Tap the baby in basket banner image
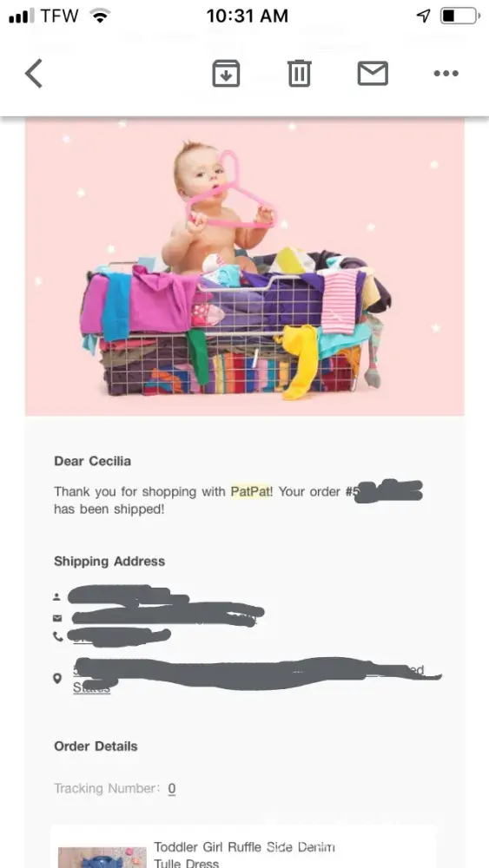This screenshot has width=489, height=868. 245,268
